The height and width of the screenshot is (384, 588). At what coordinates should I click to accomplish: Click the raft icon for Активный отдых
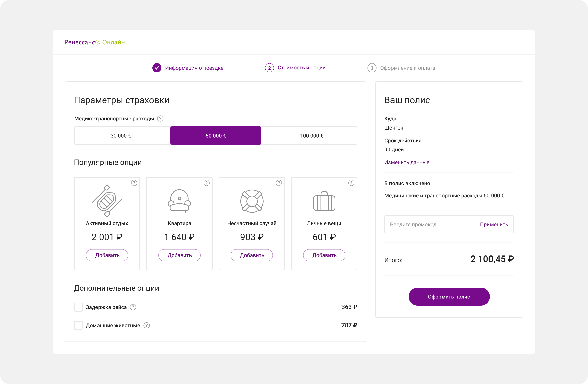107,201
